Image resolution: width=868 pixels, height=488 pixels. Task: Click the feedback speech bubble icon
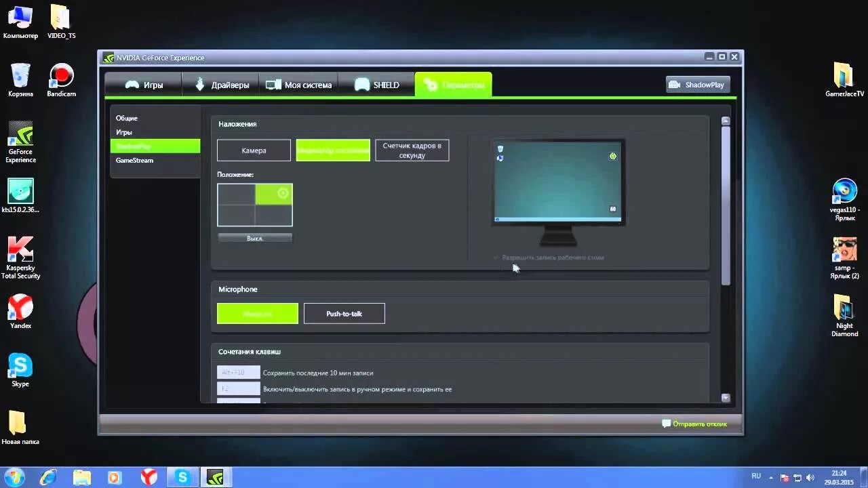tap(666, 424)
